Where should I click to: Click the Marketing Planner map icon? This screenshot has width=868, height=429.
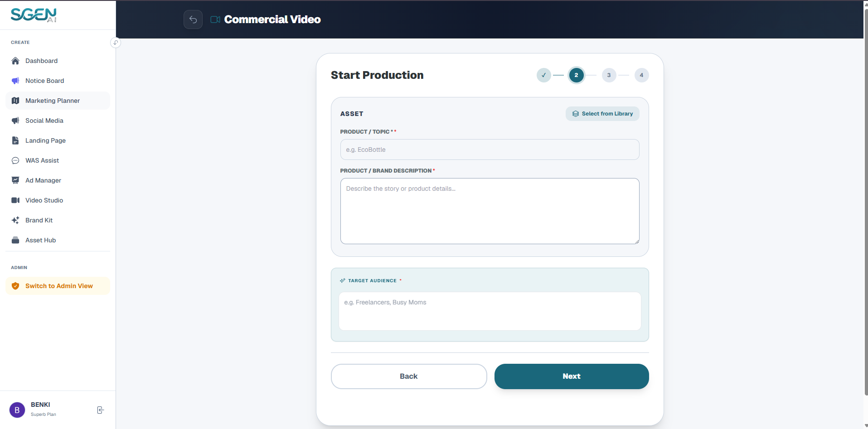click(x=15, y=101)
